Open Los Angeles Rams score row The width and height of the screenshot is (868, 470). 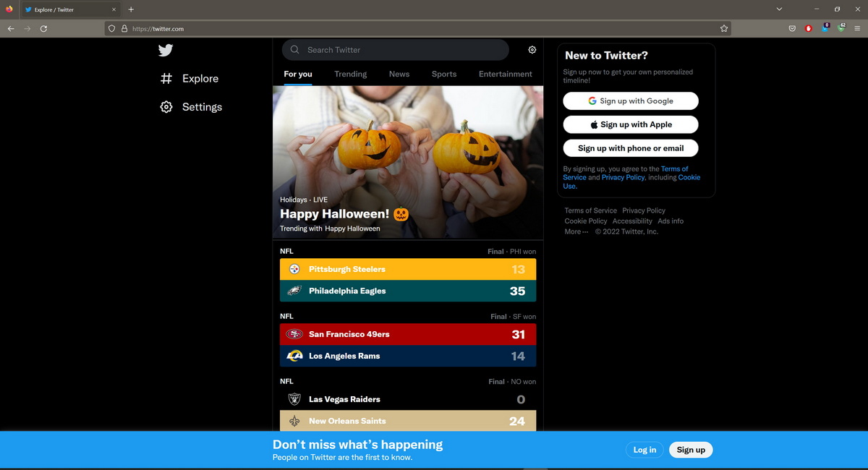pyautogui.click(x=408, y=356)
